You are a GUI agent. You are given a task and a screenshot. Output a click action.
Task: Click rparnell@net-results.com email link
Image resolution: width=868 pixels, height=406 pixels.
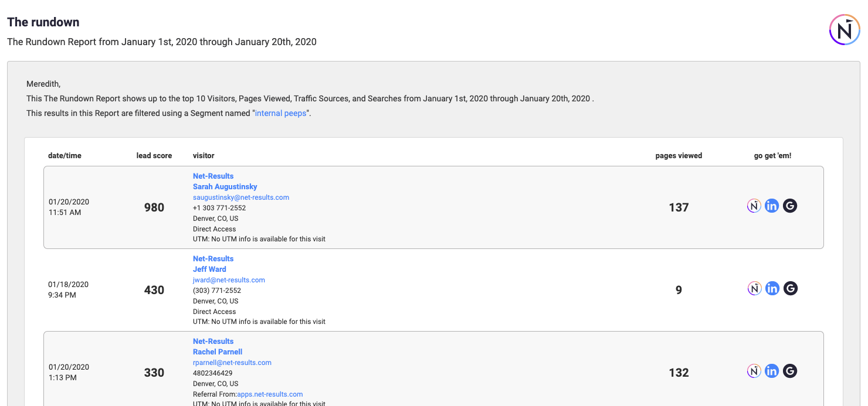click(232, 363)
